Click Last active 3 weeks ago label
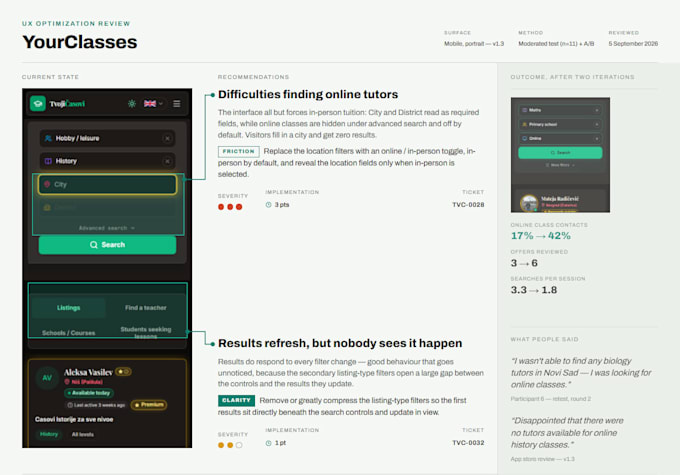This screenshot has height=475, width=680. (x=96, y=405)
